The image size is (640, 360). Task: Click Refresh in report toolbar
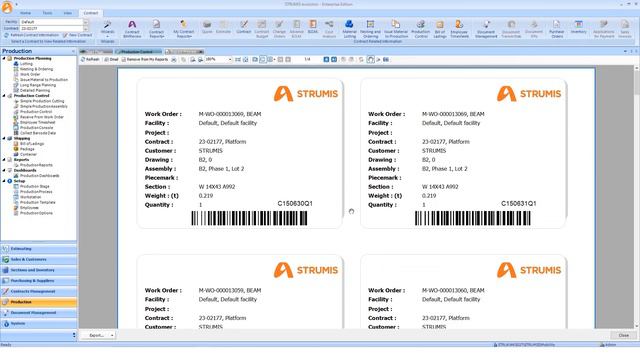(90, 60)
